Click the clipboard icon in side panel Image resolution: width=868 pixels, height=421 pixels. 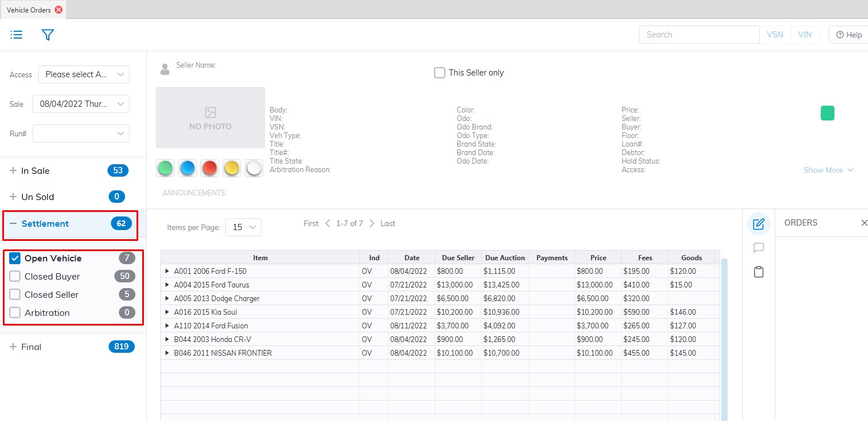click(x=758, y=272)
